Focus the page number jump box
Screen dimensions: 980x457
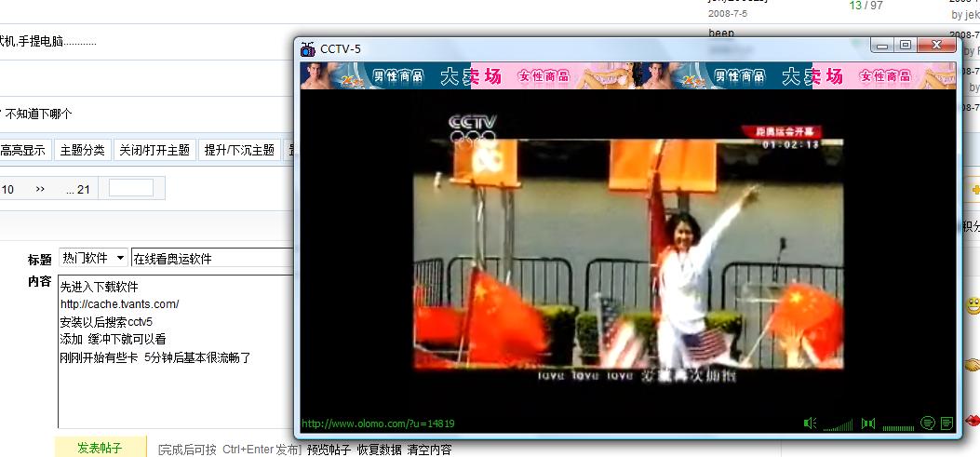click(131, 188)
